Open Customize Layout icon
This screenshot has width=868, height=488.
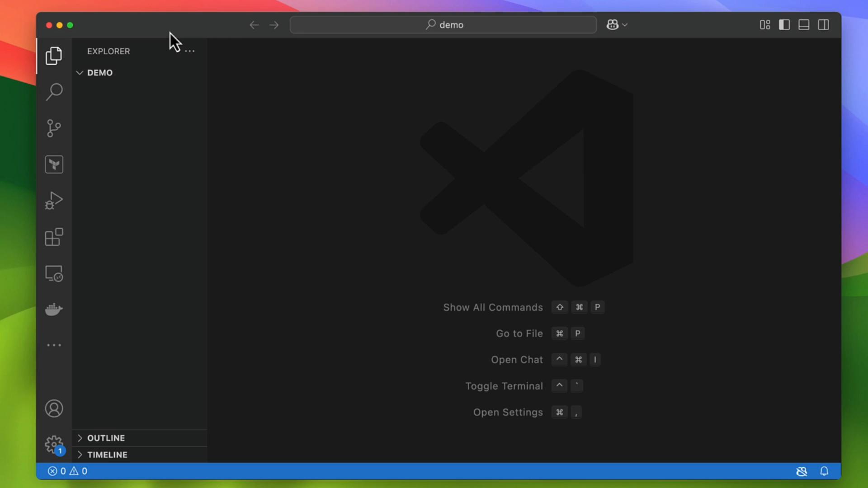[x=765, y=25]
